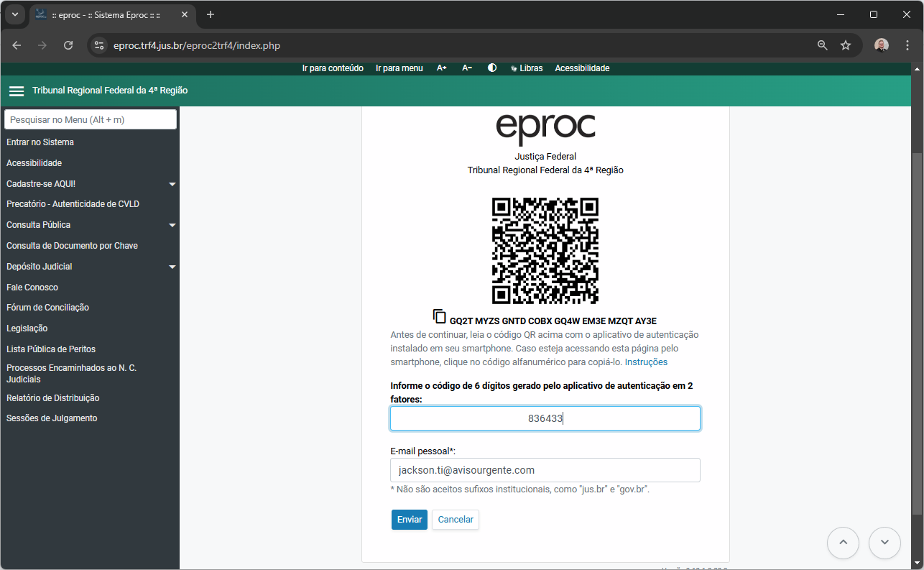Increase font size with A+ icon
Screen dimensions: 924x570
pyautogui.click(x=442, y=68)
